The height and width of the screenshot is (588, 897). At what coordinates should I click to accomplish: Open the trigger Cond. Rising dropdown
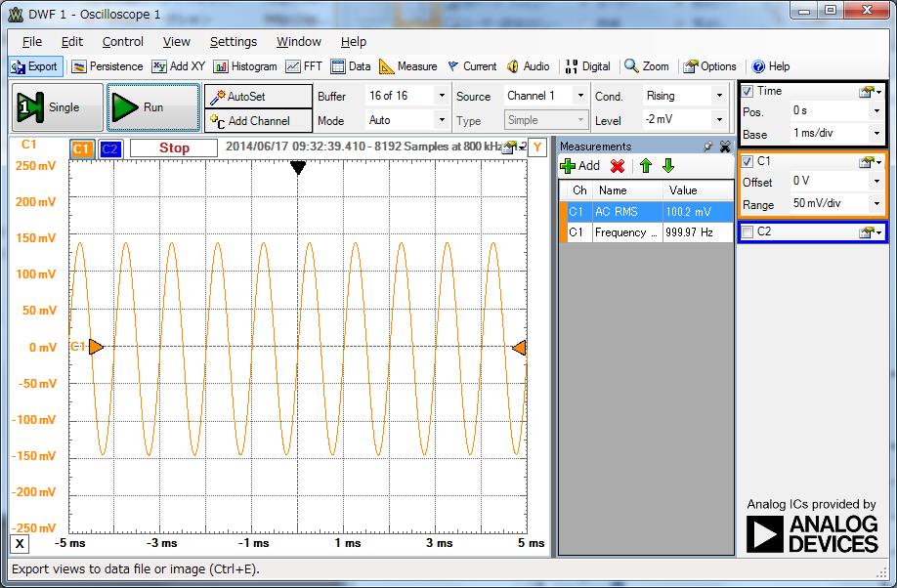pos(720,96)
